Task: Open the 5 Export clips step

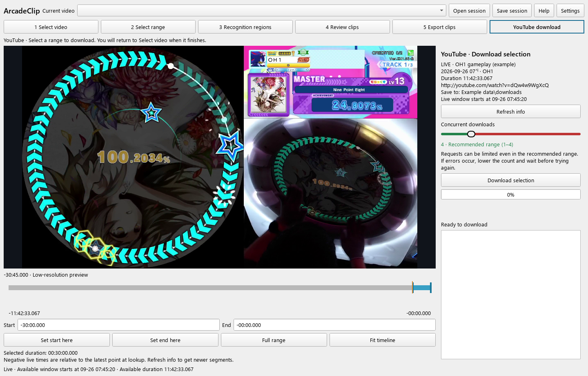Action: pyautogui.click(x=440, y=27)
